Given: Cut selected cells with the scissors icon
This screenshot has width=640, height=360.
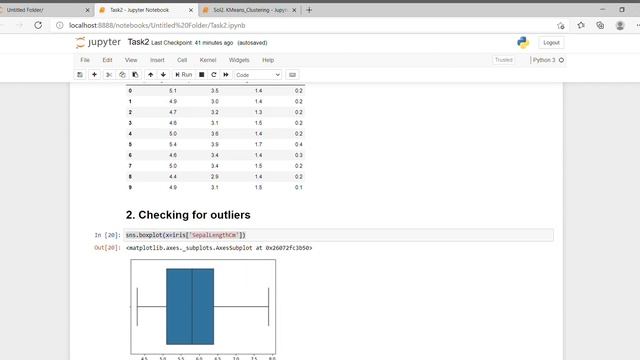Looking at the screenshot, I should pos(109,75).
